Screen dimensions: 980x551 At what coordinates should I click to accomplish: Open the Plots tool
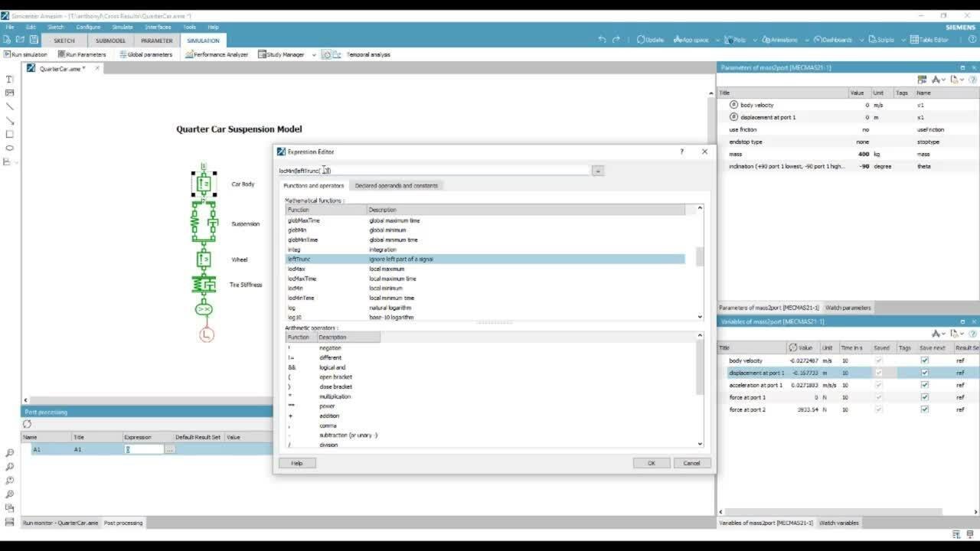[735, 40]
